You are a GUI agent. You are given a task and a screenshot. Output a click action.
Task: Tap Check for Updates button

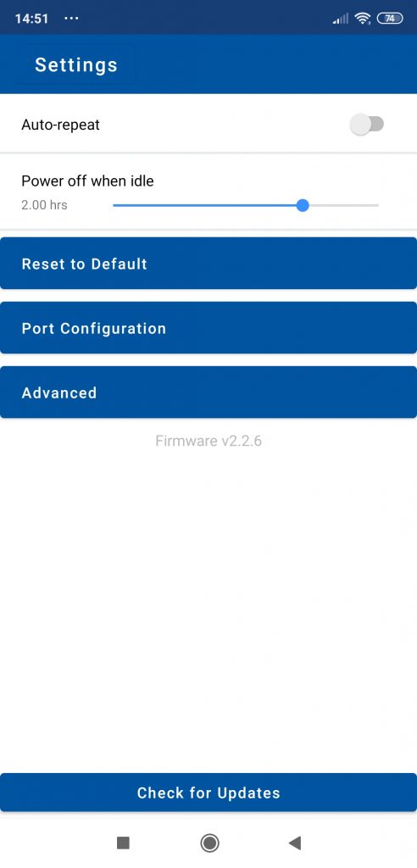(x=208, y=793)
